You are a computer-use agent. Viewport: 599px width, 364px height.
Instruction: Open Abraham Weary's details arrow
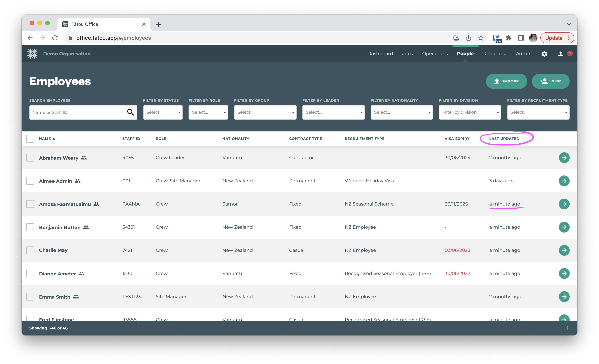(564, 157)
